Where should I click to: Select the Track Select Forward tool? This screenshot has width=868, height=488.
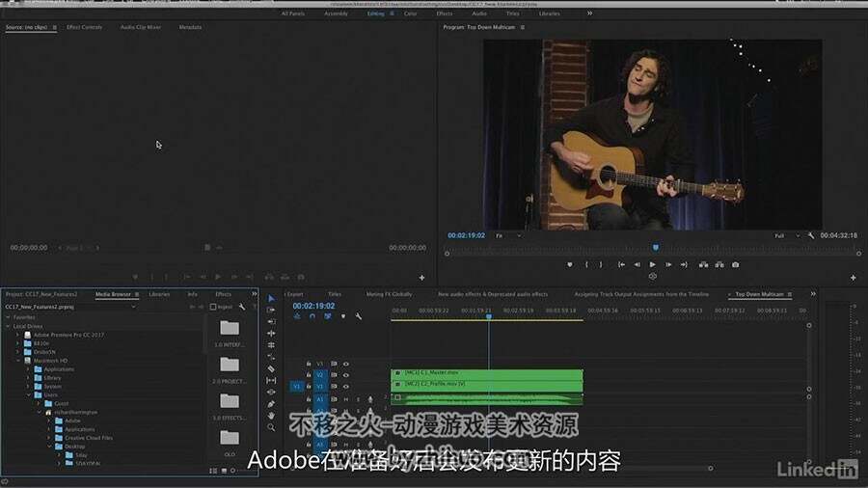point(271,311)
